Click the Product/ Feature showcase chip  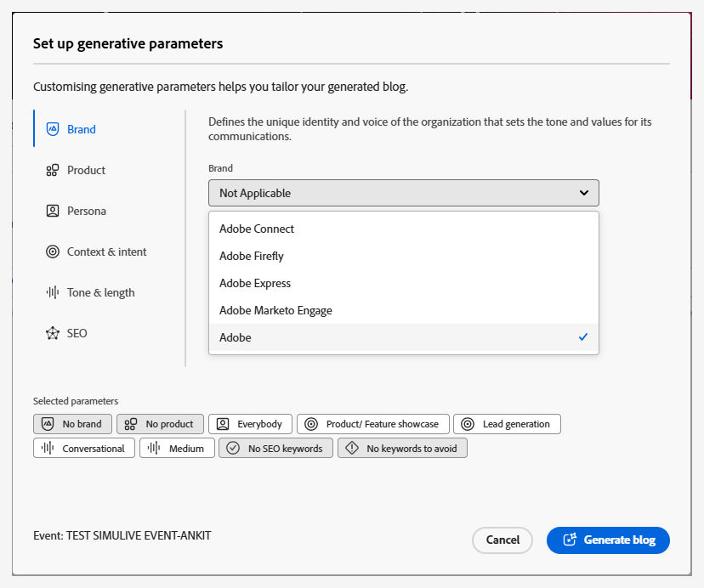372,424
